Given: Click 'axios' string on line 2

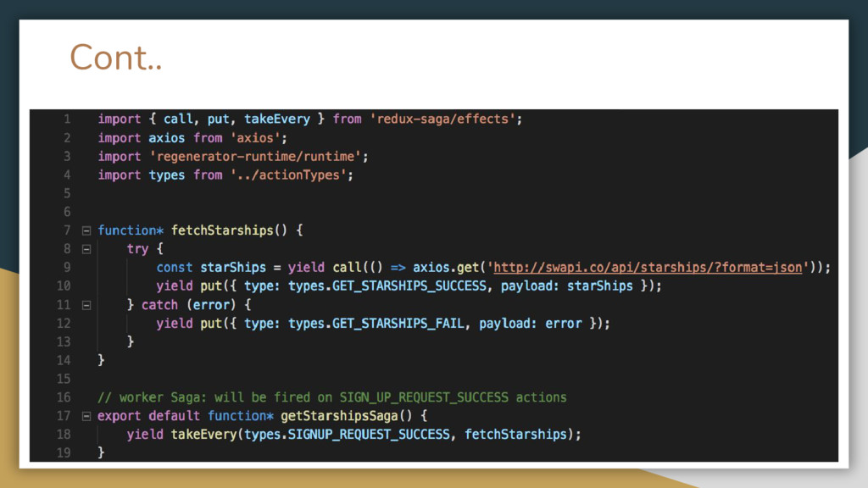Looking at the screenshot, I should click(255, 138).
